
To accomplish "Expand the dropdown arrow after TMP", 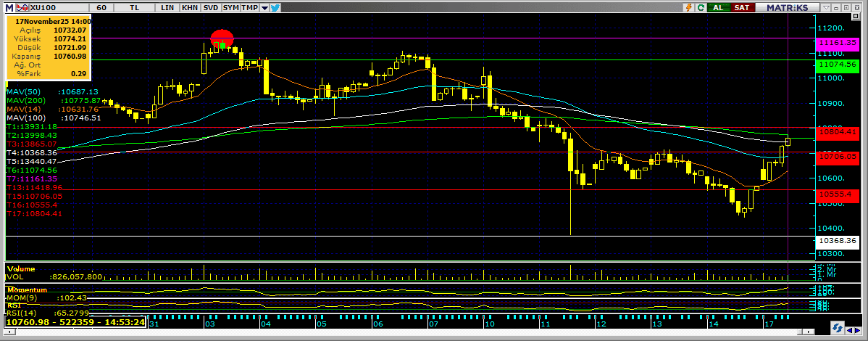I will [x=264, y=7].
